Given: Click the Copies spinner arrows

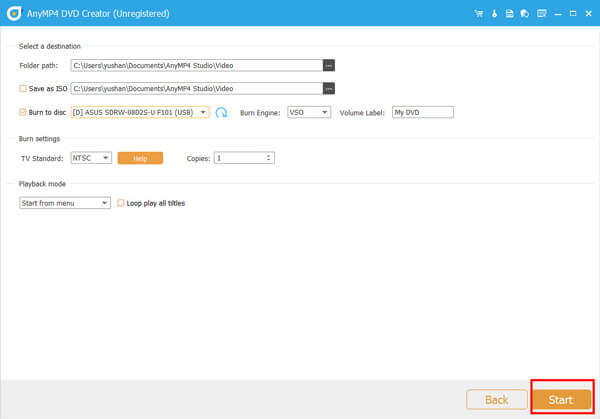Looking at the screenshot, I should pos(268,158).
